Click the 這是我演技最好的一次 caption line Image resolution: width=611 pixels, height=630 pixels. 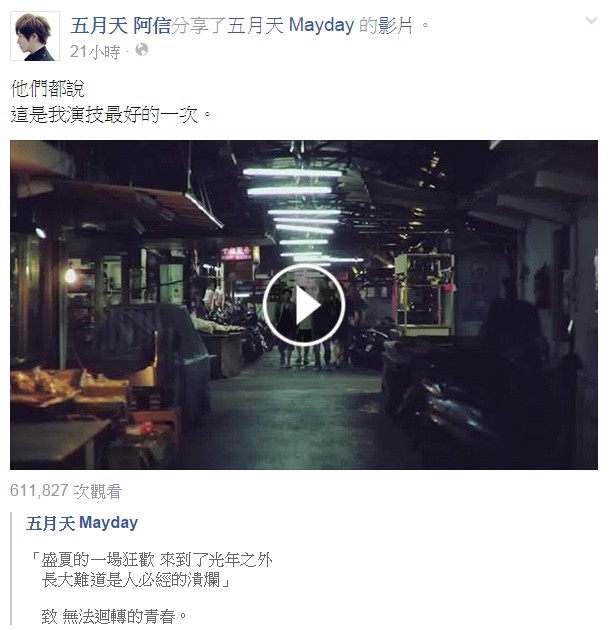click(111, 115)
